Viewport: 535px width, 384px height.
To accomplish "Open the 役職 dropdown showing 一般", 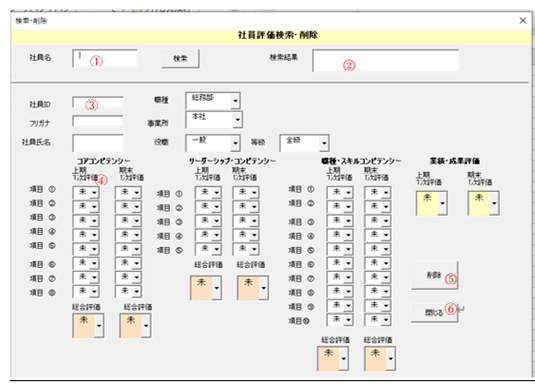I will [x=213, y=143].
